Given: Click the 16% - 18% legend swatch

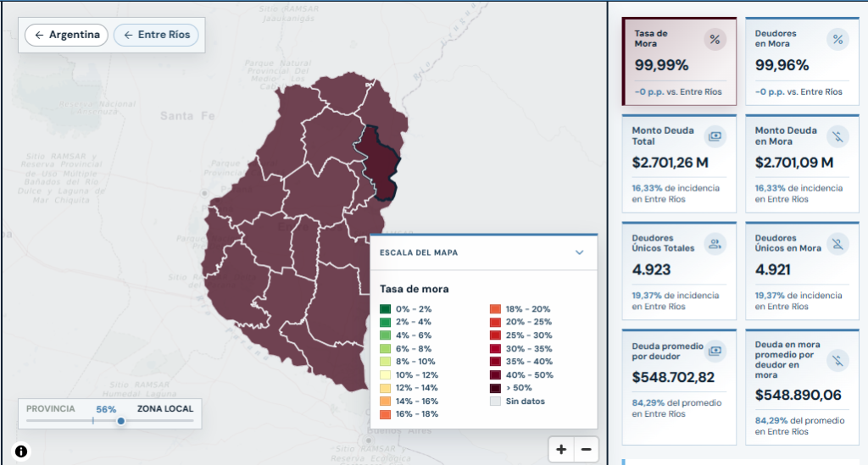Looking at the screenshot, I should (386, 414).
